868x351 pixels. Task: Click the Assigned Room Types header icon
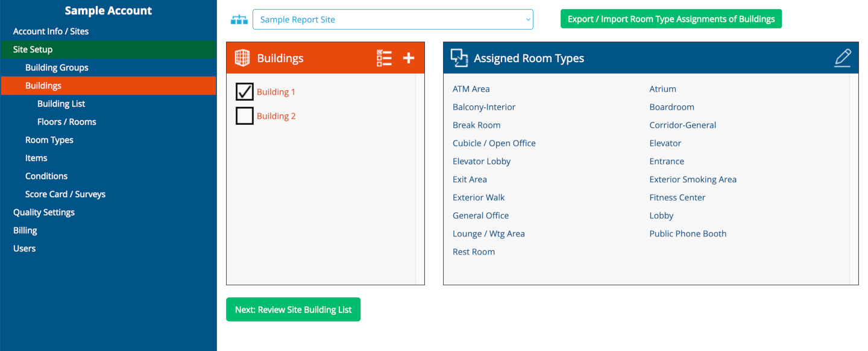point(459,58)
